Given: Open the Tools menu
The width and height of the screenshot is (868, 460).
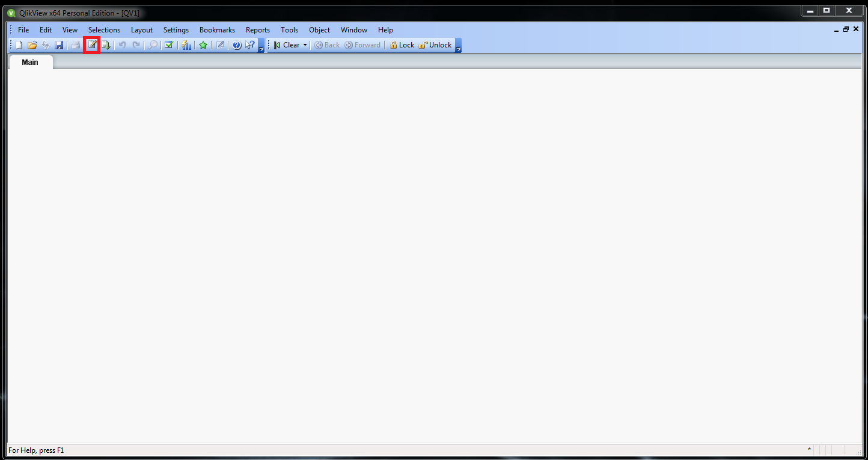Looking at the screenshot, I should (x=289, y=30).
